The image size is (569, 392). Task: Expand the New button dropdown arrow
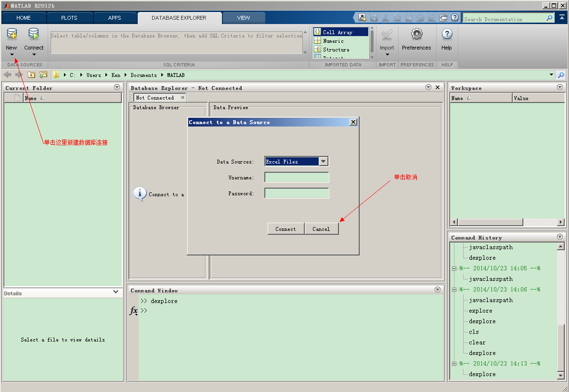pos(12,55)
